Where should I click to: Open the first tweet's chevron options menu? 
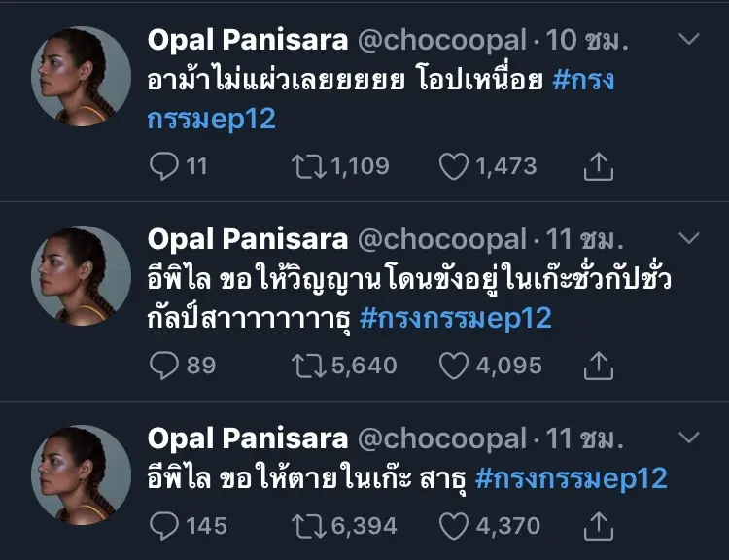[688, 40]
